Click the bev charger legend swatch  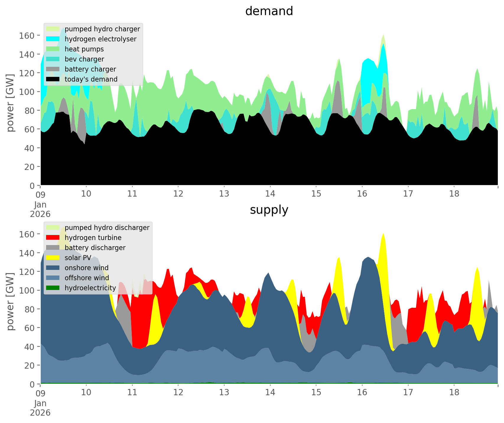pos(53,59)
